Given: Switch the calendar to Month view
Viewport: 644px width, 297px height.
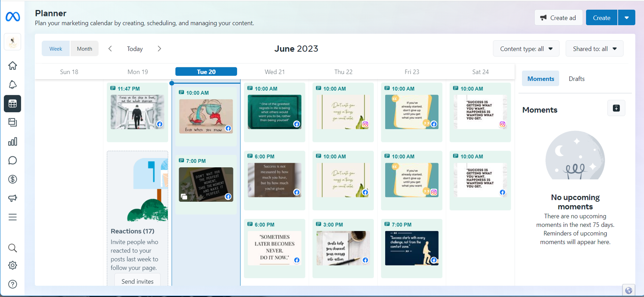Looking at the screenshot, I should coord(84,49).
